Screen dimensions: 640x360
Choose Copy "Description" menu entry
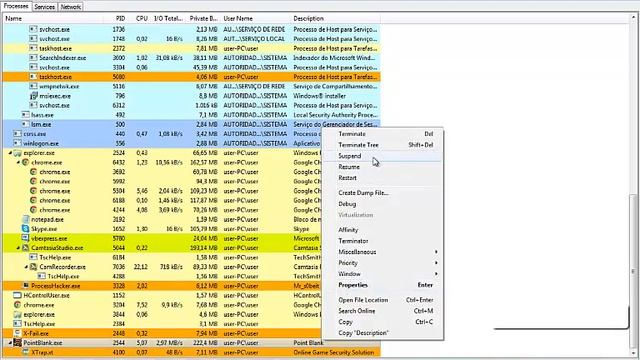[x=382, y=333]
